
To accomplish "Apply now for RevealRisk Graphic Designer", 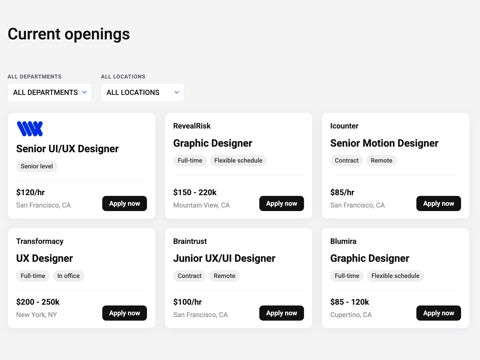I will (281, 203).
